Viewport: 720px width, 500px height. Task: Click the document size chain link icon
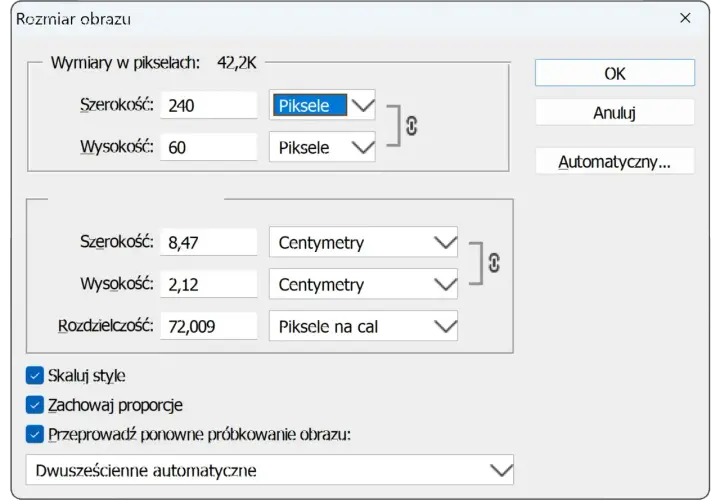coord(494,263)
